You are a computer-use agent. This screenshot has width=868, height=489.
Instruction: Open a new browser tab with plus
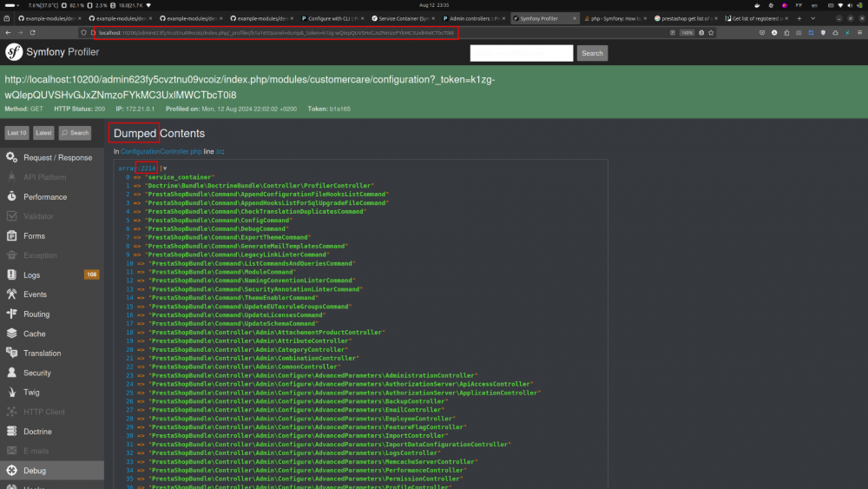click(x=799, y=18)
